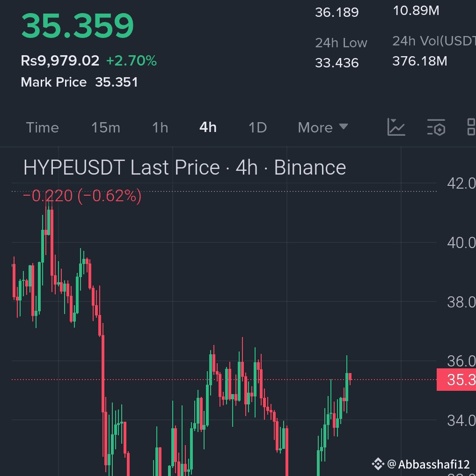Click the 24h Vol(USDT) label
476x476 pixels.
click(434, 41)
